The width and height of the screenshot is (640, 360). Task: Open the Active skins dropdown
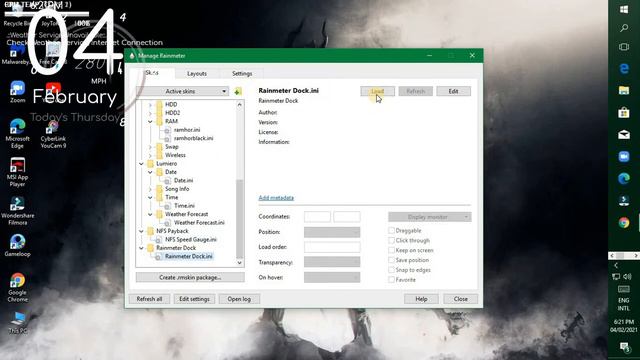coord(182,91)
